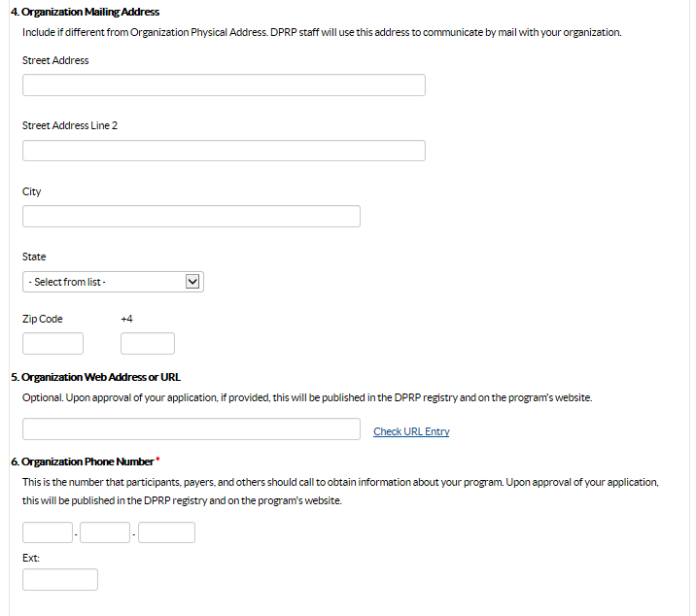The height and width of the screenshot is (616, 696).
Task: Focus the Street Address Line 2 field
Action: click(224, 151)
